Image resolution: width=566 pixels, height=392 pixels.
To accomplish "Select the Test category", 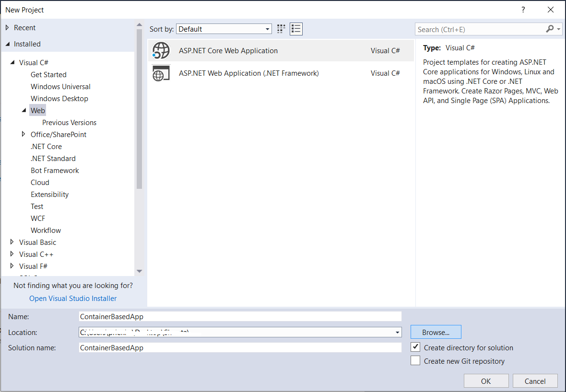I will coord(37,206).
